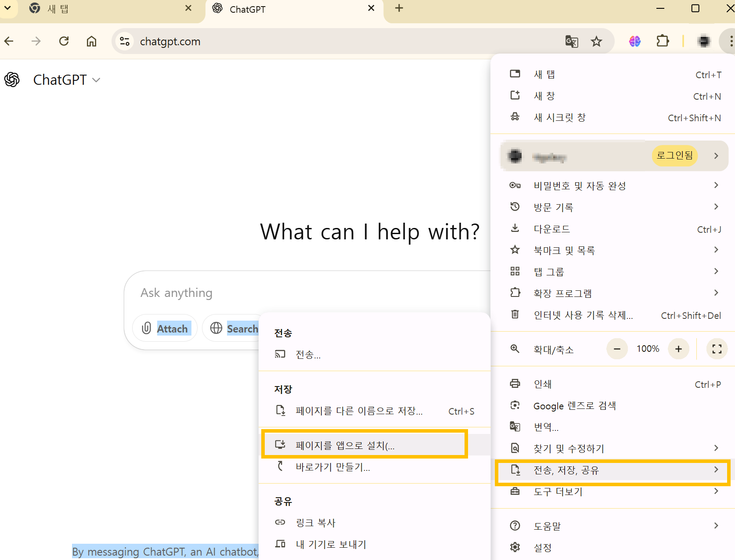Screen dimensions: 735x560
Task: Click the Attach button
Action: (x=165, y=328)
